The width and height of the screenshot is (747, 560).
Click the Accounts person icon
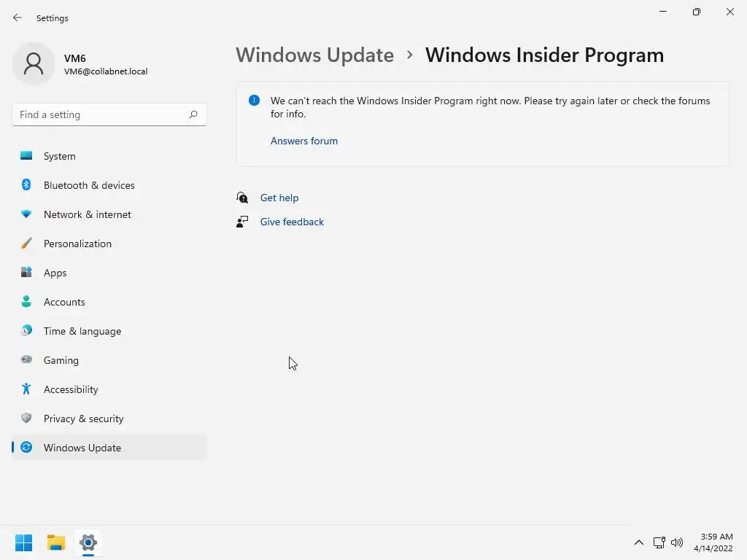[x=26, y=301]
